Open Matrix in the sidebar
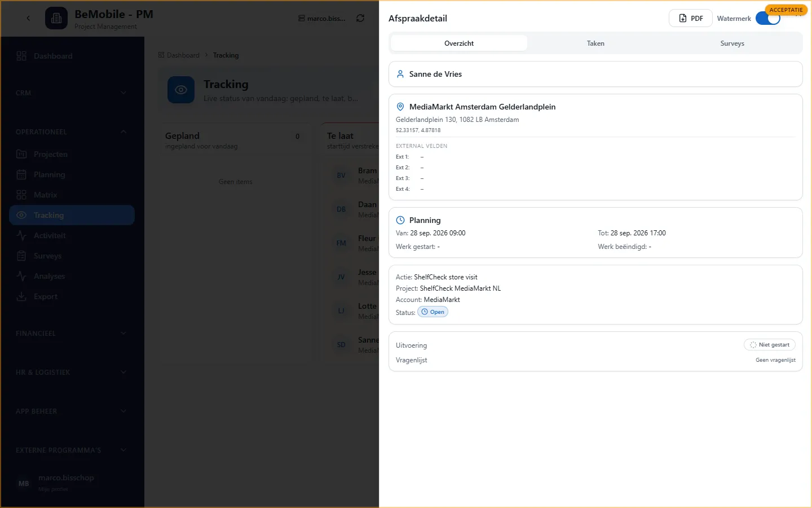The height and width of the screenshot is (508, 812). coord(72,195)
